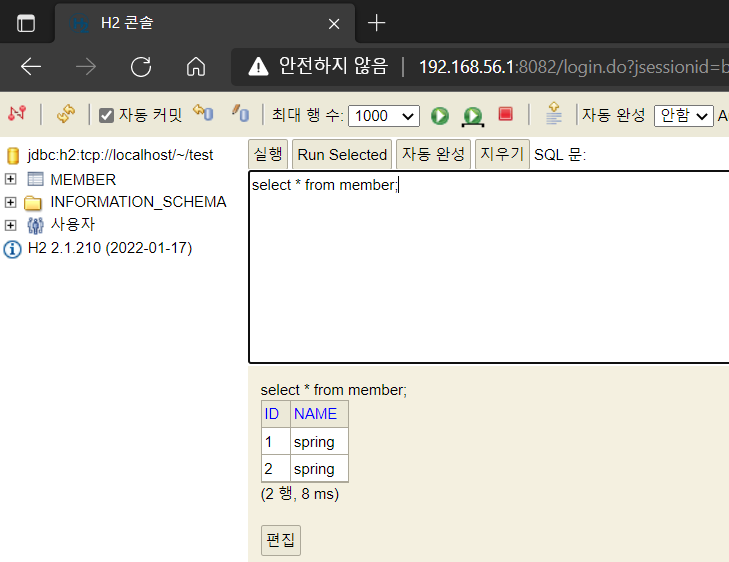This screenshot has width=729, height=562.
Task: Click the 지우기 button
Action: point(502,154)
